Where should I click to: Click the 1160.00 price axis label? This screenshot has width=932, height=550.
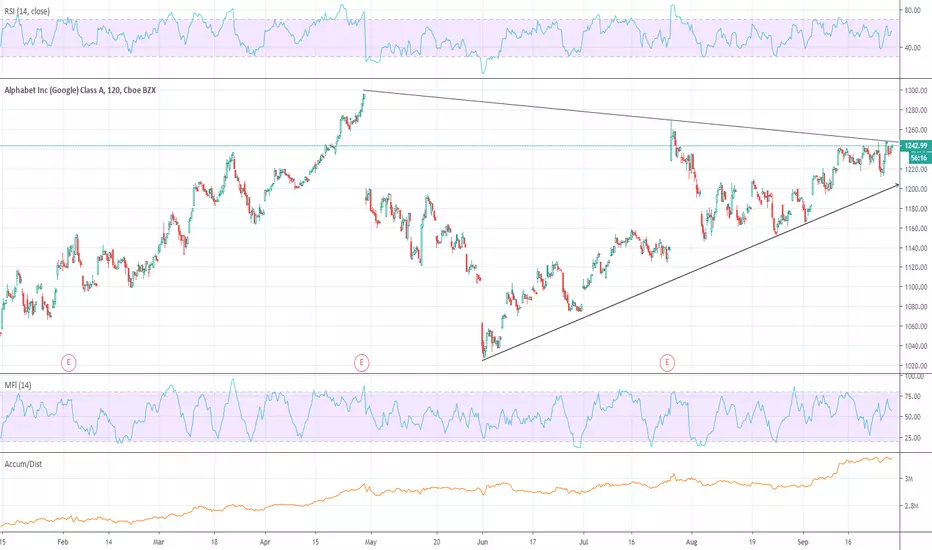pyautogui.click(x=916, y=228)
